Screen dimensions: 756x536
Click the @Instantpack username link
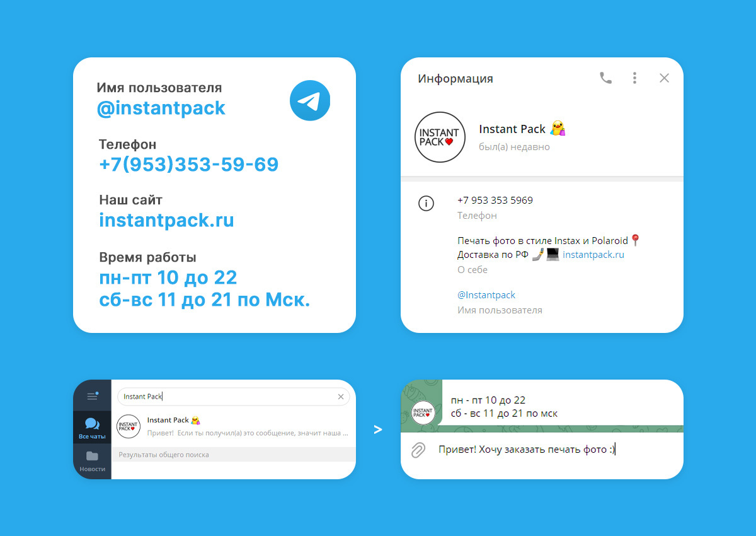click(486, 295)
